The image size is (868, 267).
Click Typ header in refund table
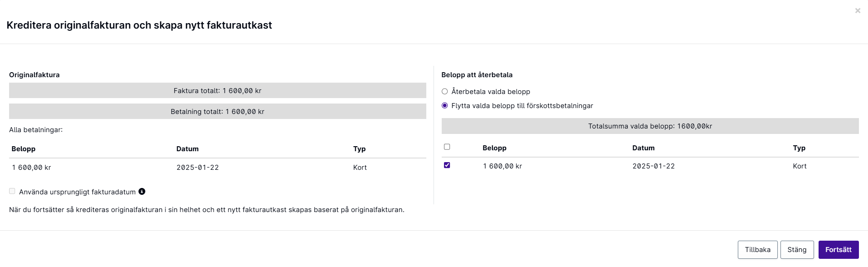click(799, 148)
